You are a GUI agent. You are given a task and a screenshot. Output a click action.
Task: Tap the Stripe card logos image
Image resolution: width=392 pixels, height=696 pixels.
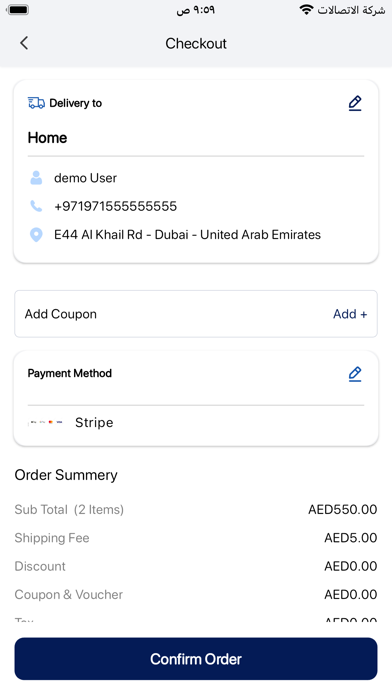pyautogui.click(x=45, y=422)
